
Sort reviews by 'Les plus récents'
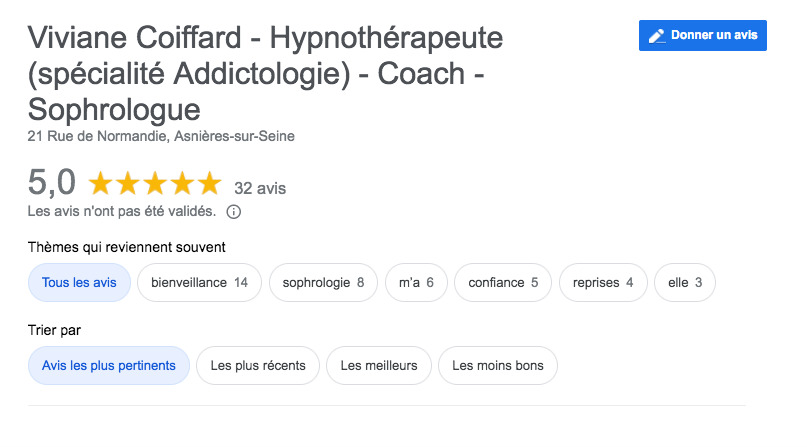tap(258, 366)
